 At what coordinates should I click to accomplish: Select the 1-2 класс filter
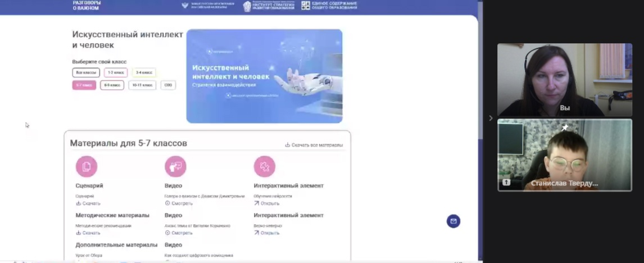coord(116,72)
